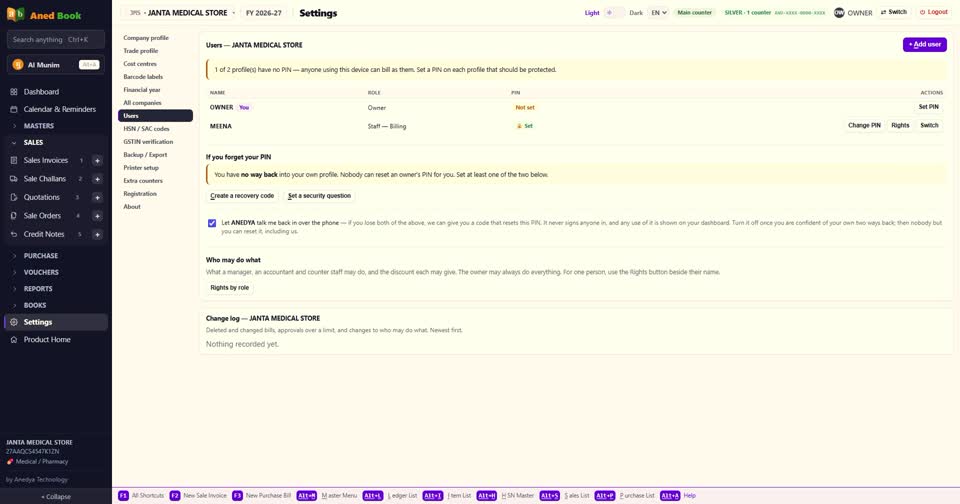Click the plus icon next to Credit Notes
960x504 pixels.
point(97,235)
